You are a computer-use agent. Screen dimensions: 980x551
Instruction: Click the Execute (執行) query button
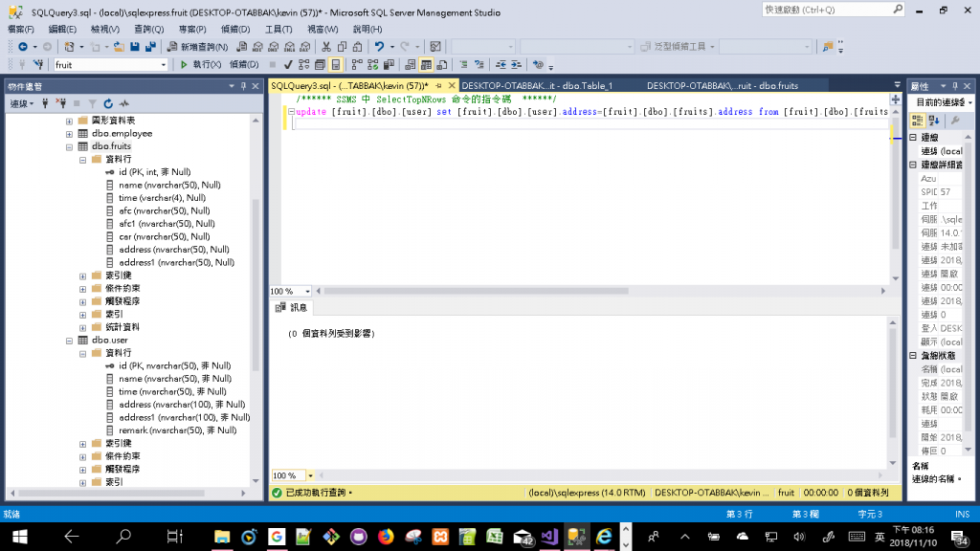click(201, 64)
